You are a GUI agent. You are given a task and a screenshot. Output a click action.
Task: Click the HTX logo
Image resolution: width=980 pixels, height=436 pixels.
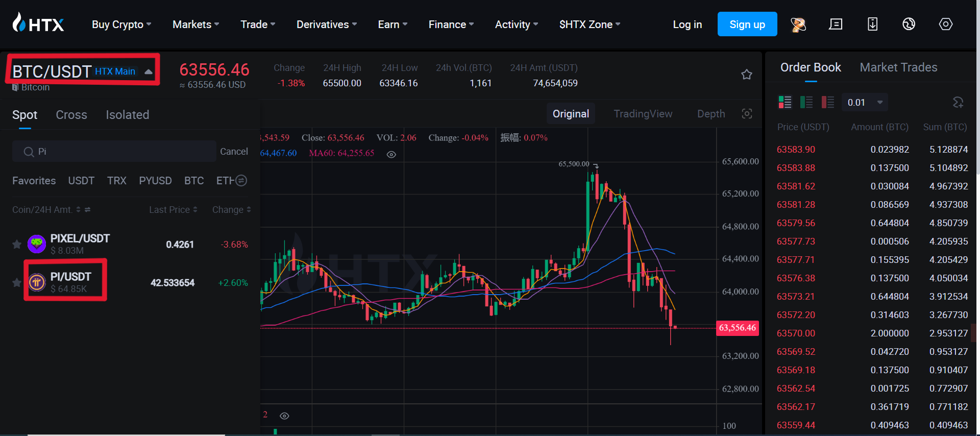[38, 23]
